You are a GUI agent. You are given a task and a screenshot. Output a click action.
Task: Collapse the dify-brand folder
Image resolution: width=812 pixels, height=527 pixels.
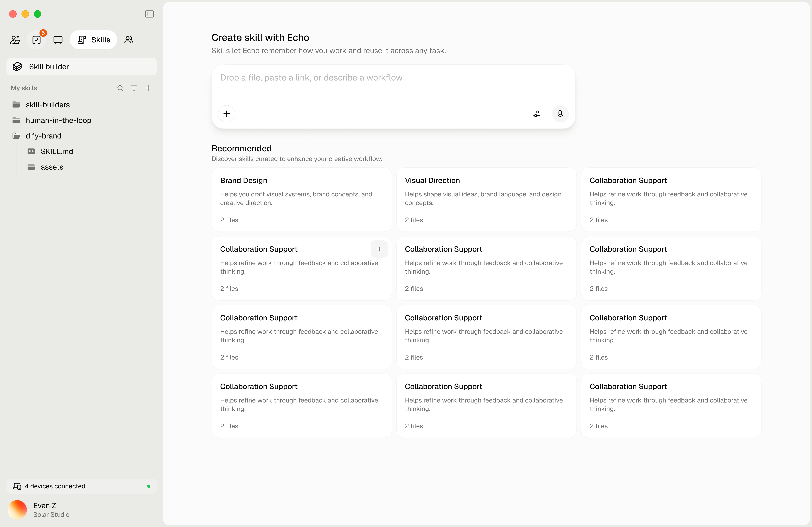(x=43, y=136)
